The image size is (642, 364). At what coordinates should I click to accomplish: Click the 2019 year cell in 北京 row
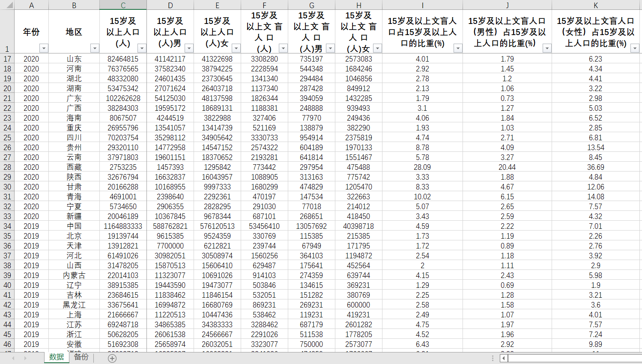click(31, 236)
